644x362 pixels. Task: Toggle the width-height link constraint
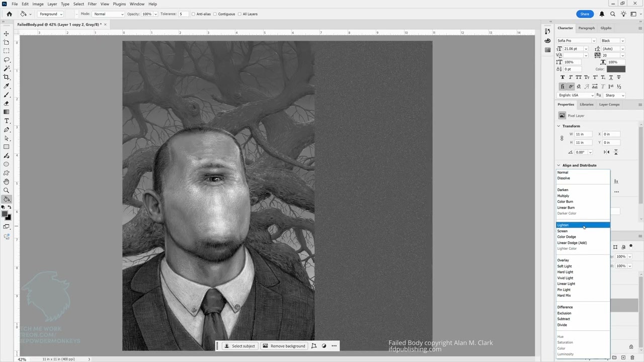click(x=562, y=138)
